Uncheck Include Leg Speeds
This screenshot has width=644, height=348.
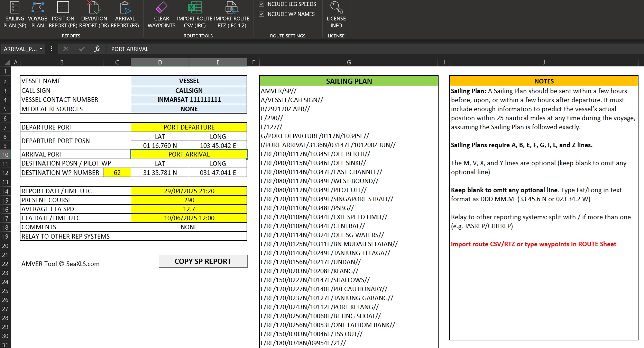[x=262, y=4]
